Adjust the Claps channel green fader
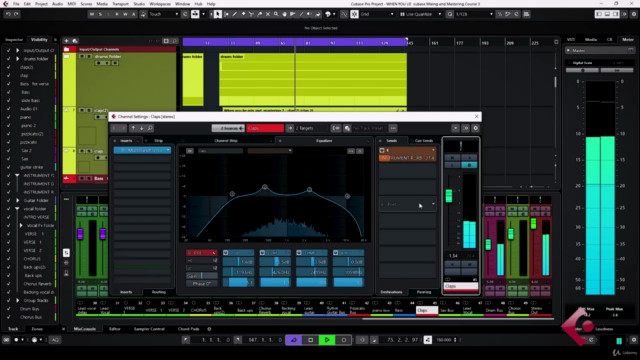The width and height of the screenshot is (640, 360). coord(449,196)
